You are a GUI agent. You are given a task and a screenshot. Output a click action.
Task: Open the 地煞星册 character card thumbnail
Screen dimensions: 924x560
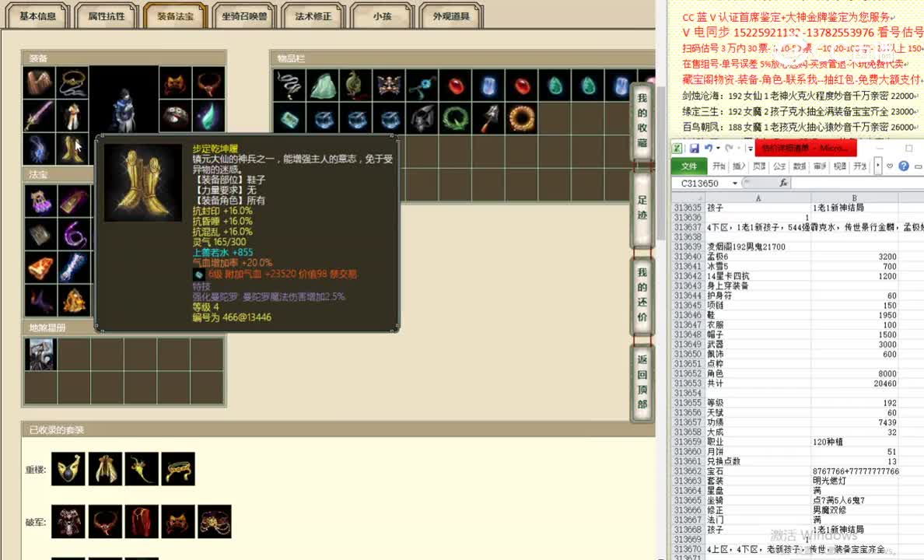40,354
